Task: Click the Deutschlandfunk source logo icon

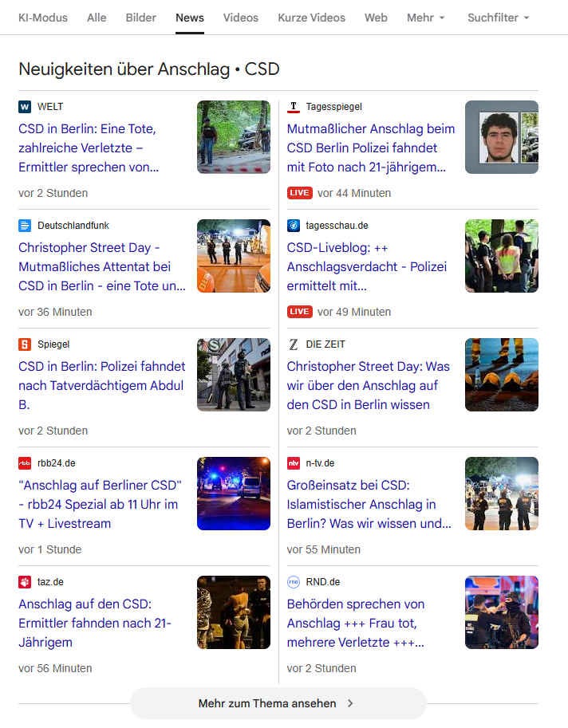Action: pyautogui.click(x=25, y=226)
